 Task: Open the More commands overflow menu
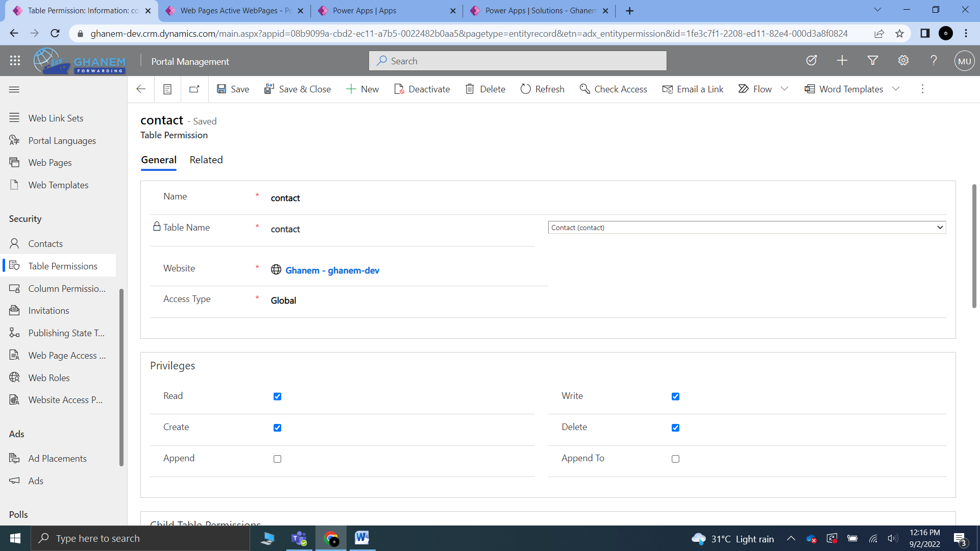(922, 89)
